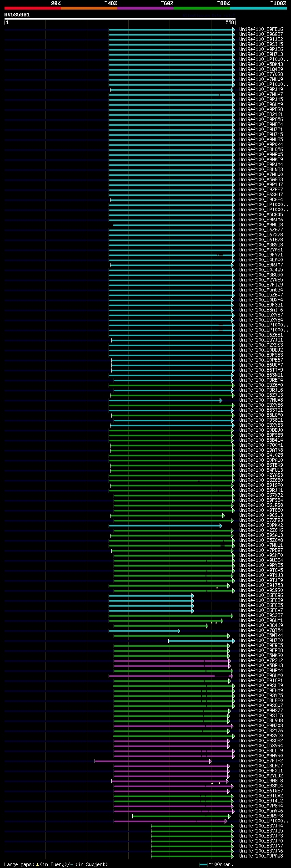Select label UniRef100_A7PB97
The width and height of the screenshot is (291, 868).
[261, 550]
